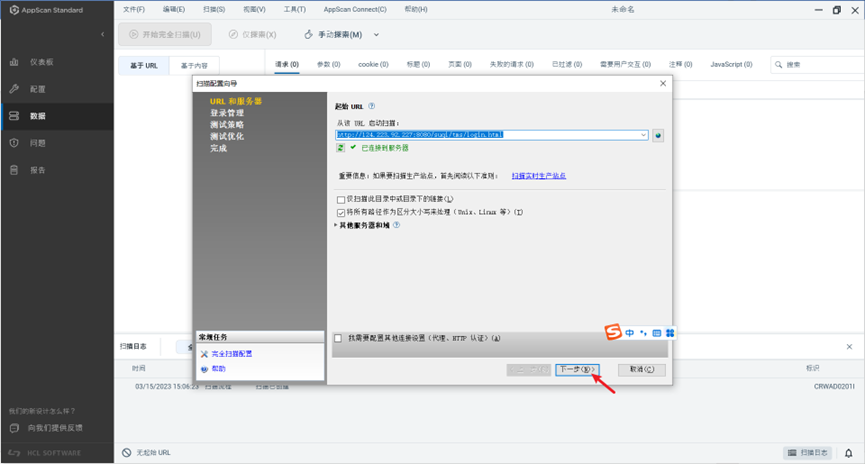
Task: Enable 仅扫描此目录中或目录下的链接 checkbox
Action: coord(341,199)
